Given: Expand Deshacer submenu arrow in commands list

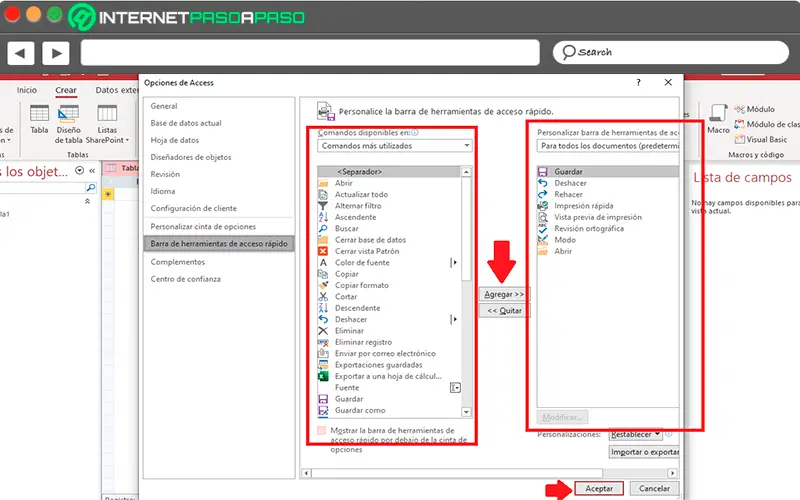Looking at the screenshot, I should 454,319.
